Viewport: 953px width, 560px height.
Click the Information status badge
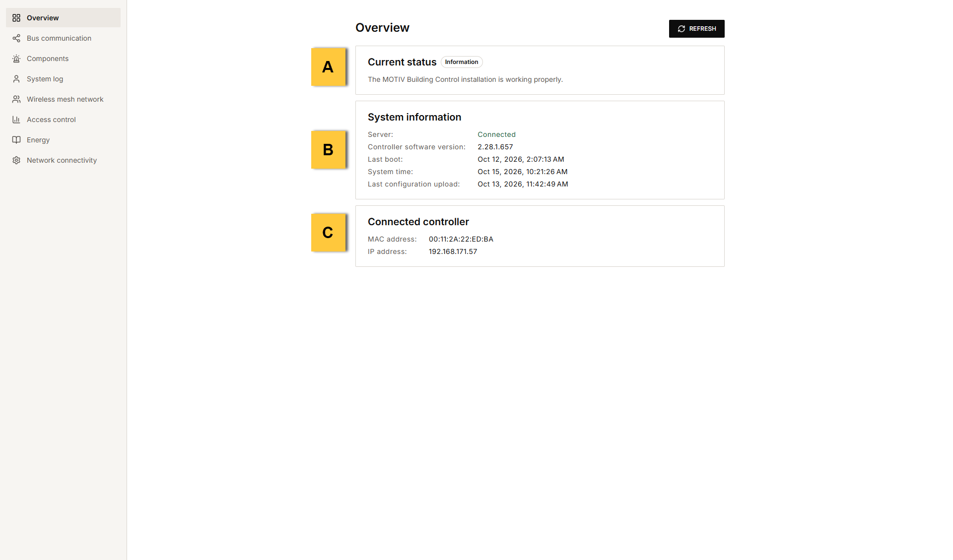[x=462, y=62]
